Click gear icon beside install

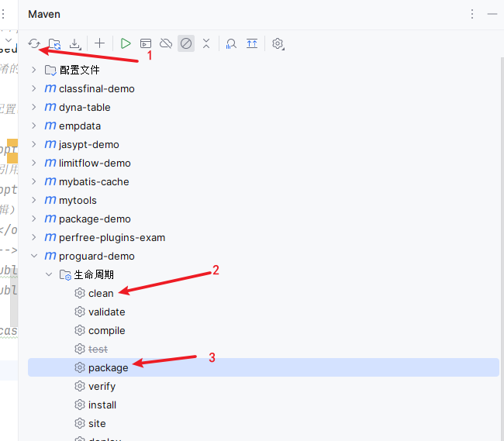coord(80,405)
